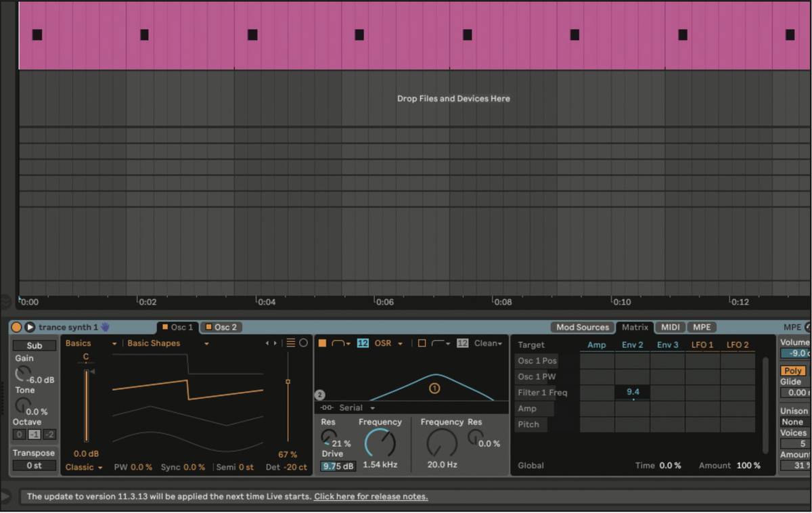Click the modulation matrix vertical scrollbar
Screen dimensions: 812x513
click(x=766, y=404)
